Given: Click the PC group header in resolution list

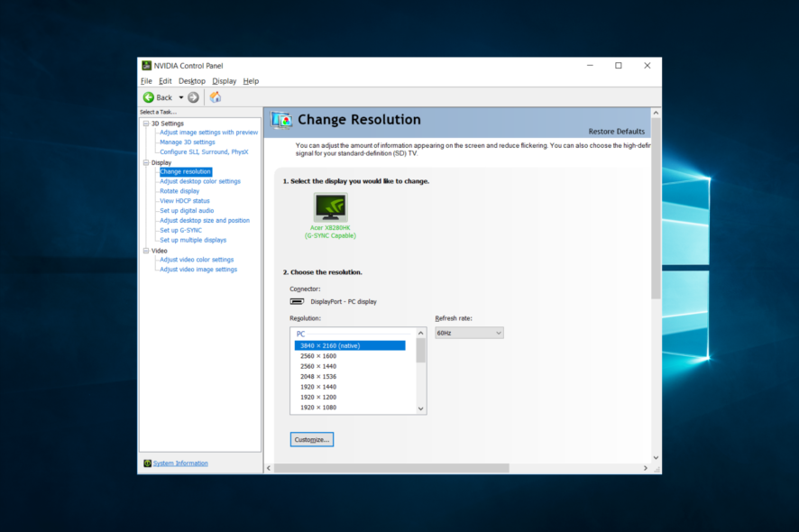Looking at the screenshot, I should point(300,335).
